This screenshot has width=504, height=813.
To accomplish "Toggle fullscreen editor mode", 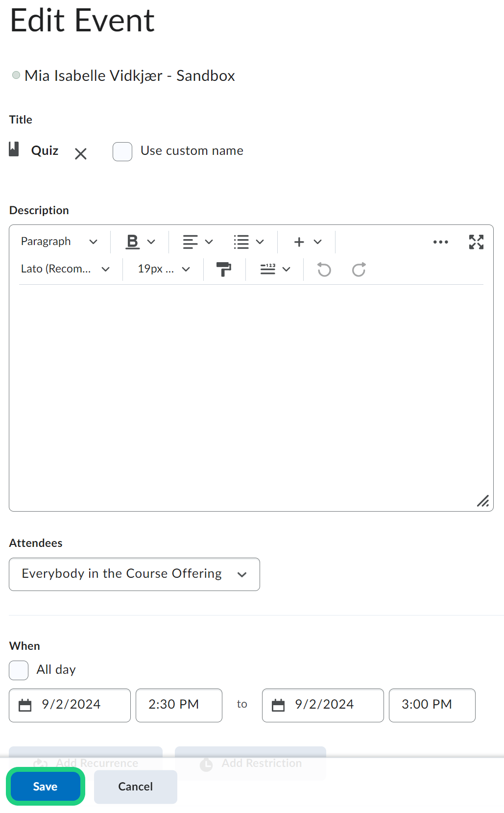I will pos(476,242).
